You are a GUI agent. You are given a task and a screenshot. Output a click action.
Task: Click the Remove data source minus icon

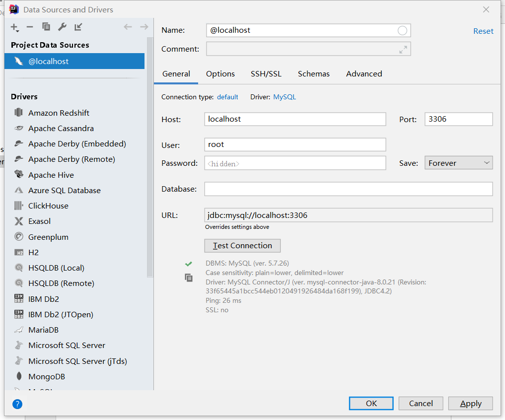coord(30,27)
